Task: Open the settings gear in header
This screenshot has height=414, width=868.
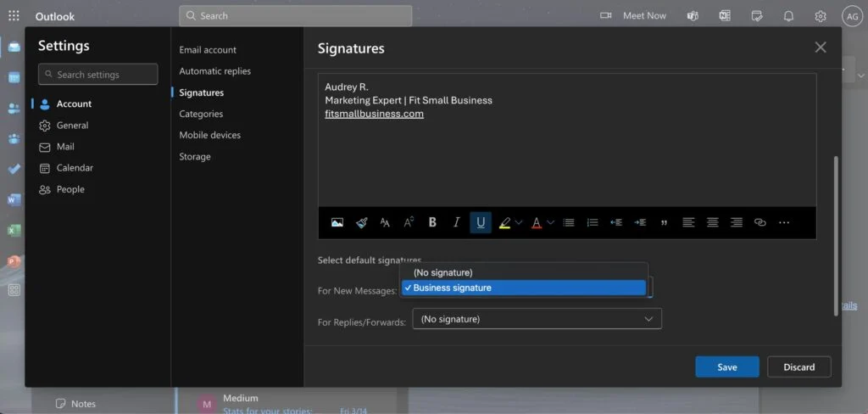Action: 821,16
